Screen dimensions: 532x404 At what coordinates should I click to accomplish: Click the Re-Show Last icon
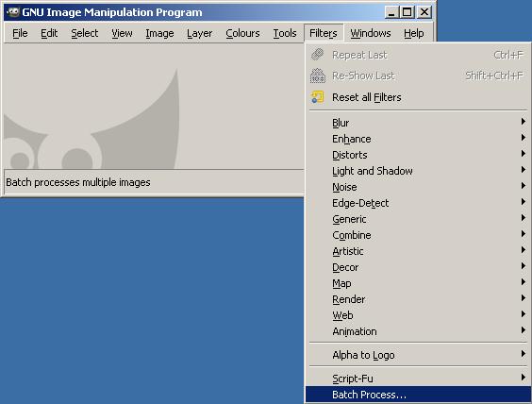pos(318,76)
